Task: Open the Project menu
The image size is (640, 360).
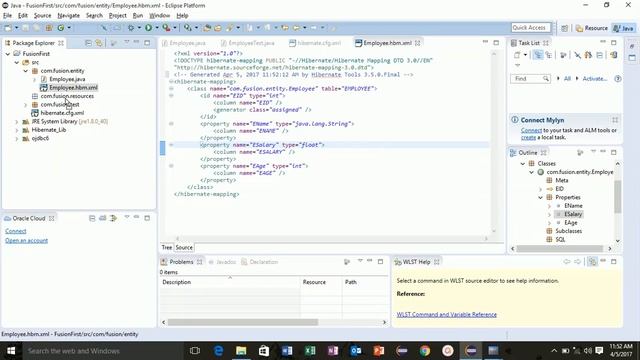Action: click(118, 16)
